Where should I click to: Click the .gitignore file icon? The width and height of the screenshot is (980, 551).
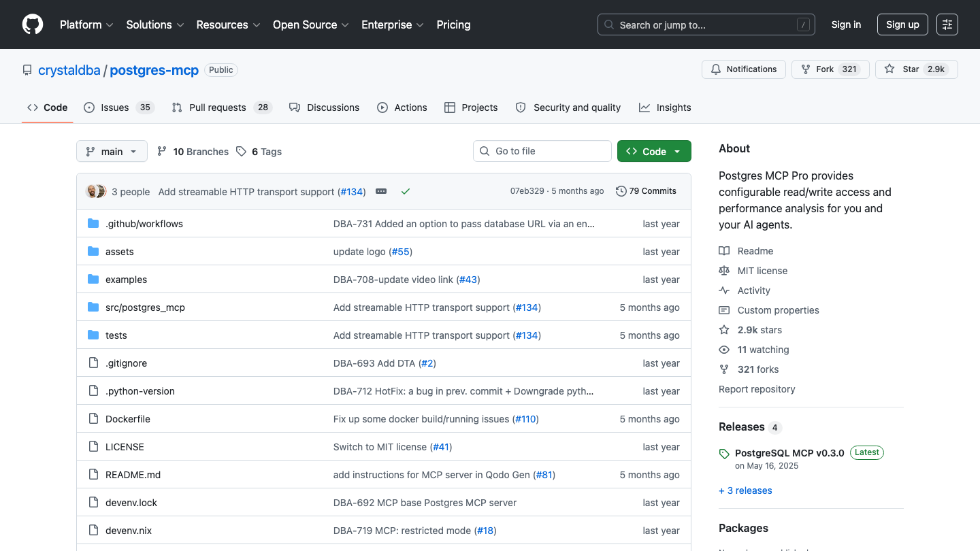(x=93, y=363)
